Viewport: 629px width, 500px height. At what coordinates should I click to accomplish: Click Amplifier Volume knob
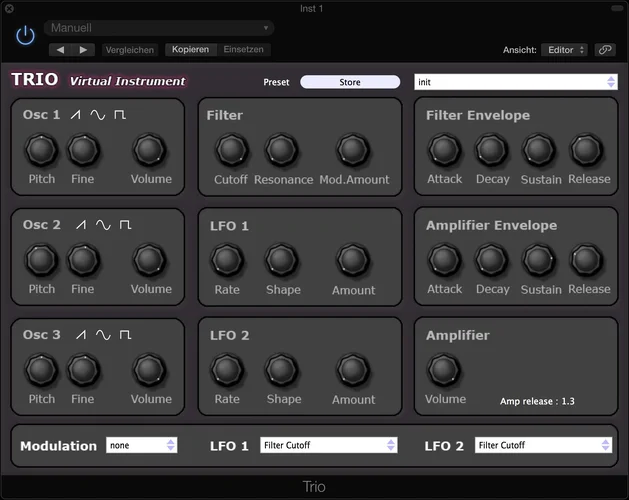[444, 370]
